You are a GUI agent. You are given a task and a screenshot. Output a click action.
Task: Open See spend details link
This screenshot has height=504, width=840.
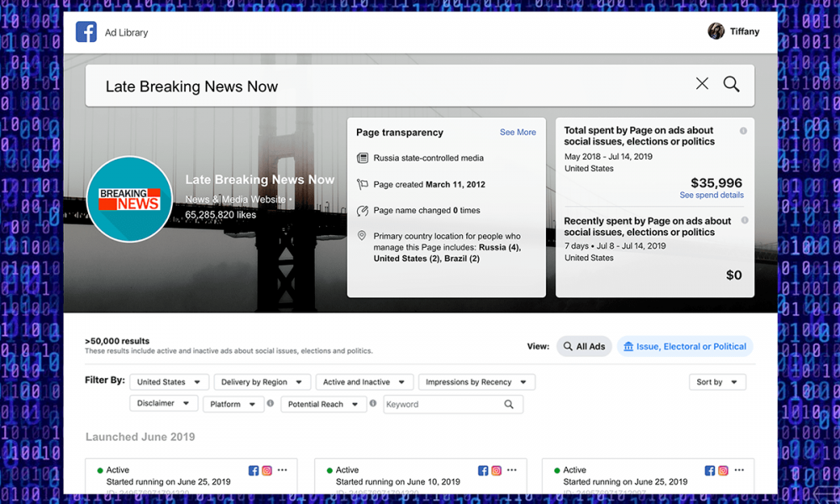711,195
